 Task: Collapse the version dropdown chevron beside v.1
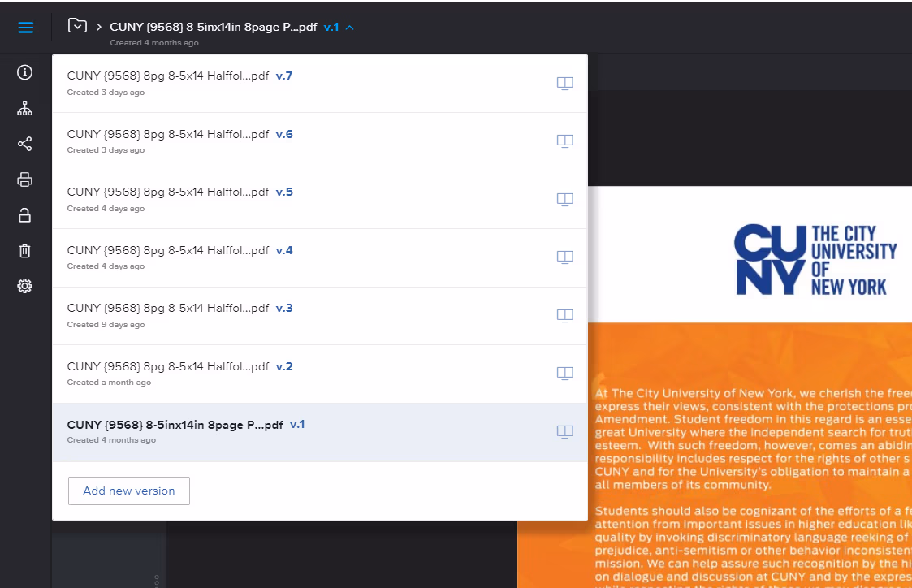click(349, 27)
